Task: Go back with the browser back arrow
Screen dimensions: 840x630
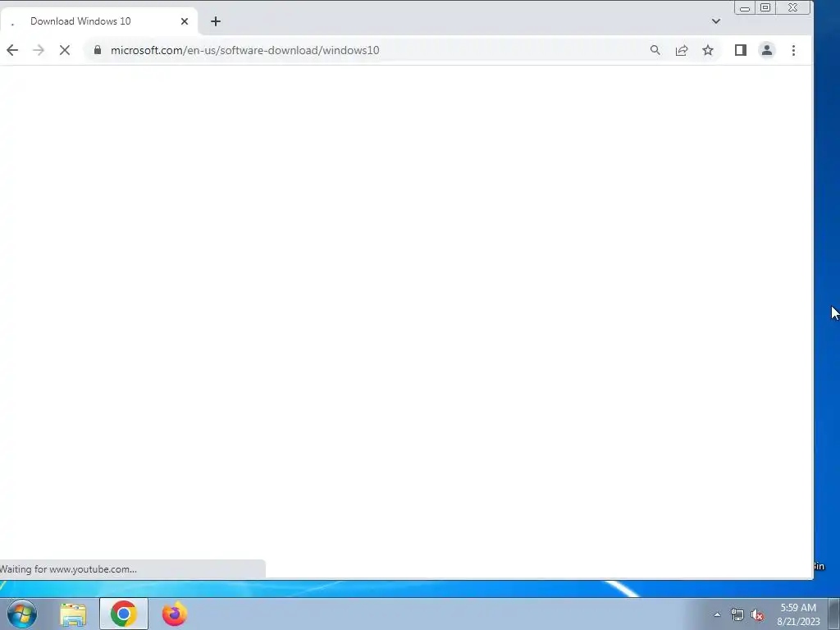Action: coord(12,50)
